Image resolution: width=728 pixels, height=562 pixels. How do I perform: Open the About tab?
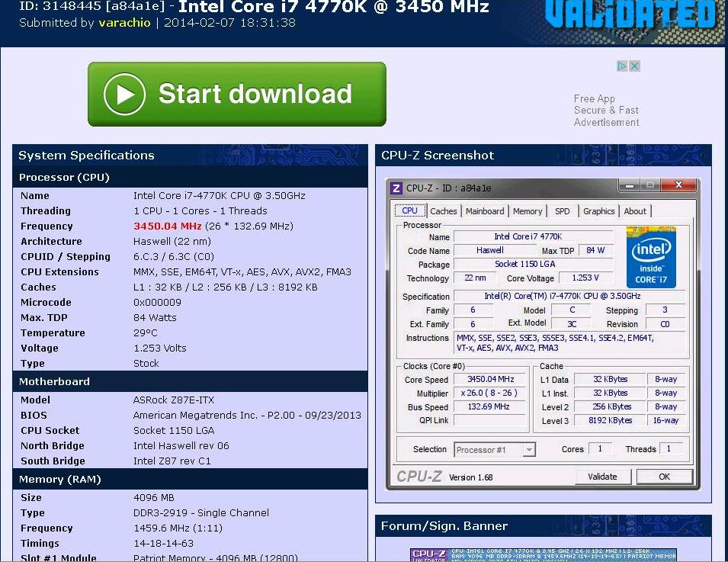pos(635,211)
